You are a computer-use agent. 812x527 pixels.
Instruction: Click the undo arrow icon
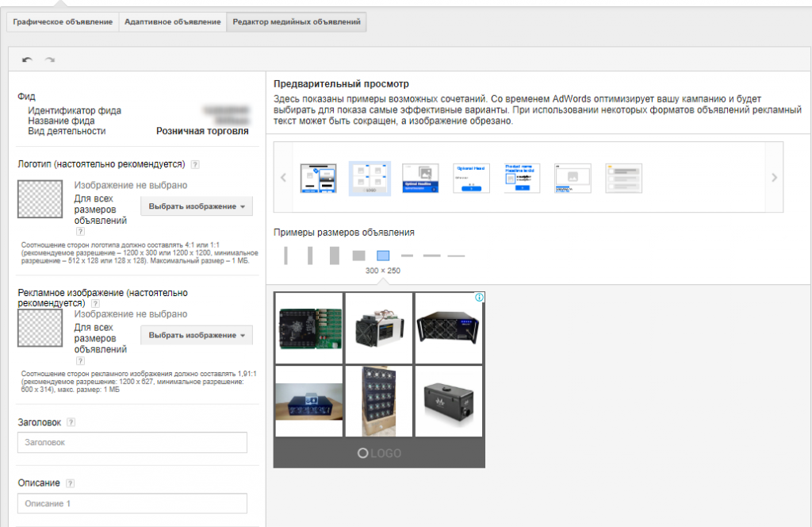[28, 60]
